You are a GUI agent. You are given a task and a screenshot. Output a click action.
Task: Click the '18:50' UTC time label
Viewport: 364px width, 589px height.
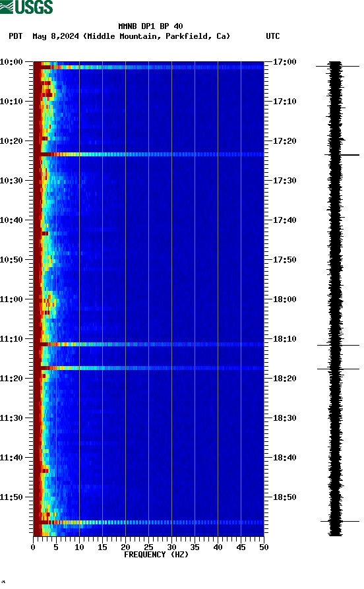[x=284, y=497]
